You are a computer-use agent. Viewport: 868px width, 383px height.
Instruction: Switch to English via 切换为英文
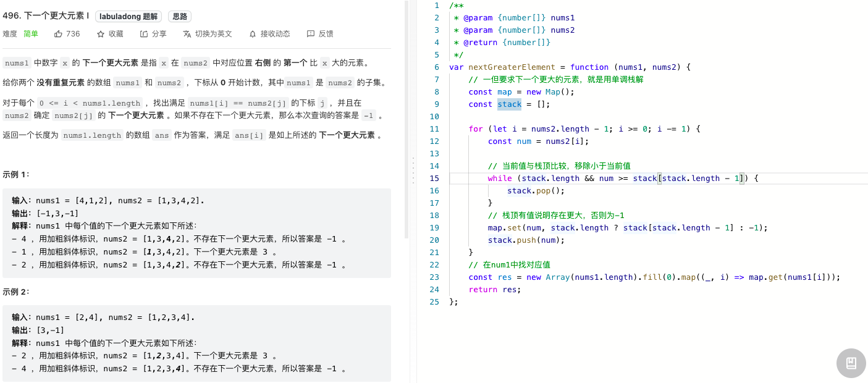pos(214,34)
